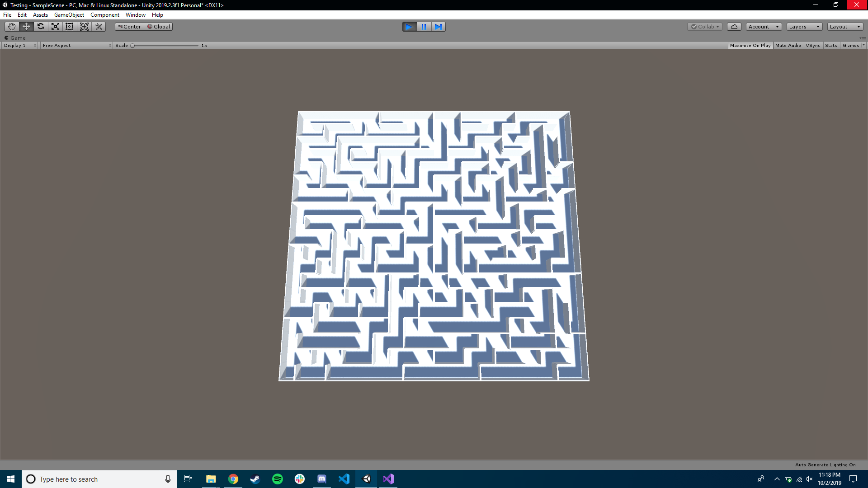
Task: Open Layers dropdown
Action: click(x=804, y=27)
